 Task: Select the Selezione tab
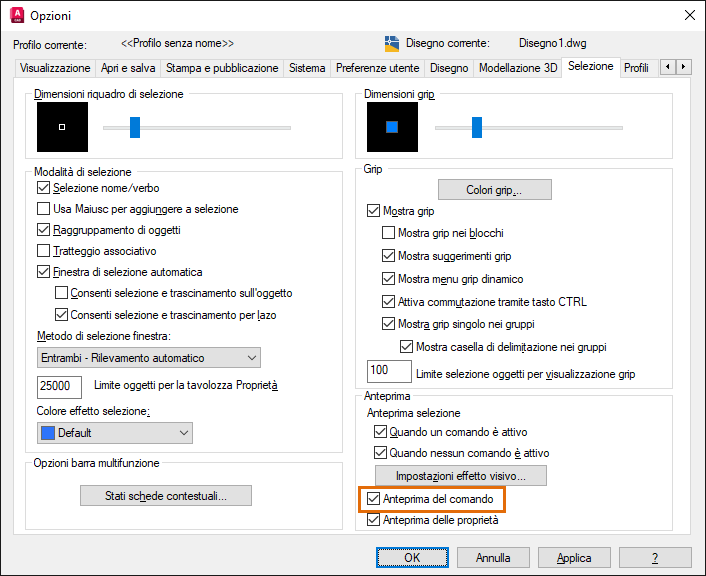tap(591, 67)
